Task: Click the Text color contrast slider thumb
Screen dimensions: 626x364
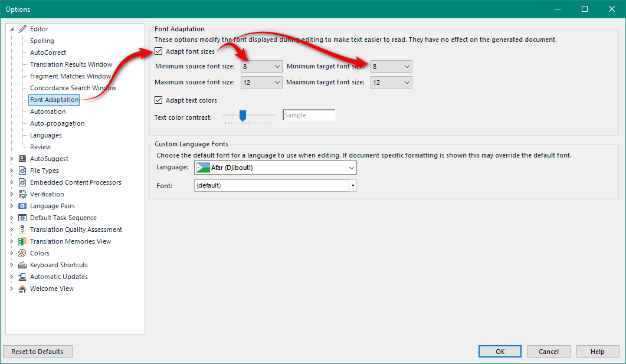Action: [242, 116]
